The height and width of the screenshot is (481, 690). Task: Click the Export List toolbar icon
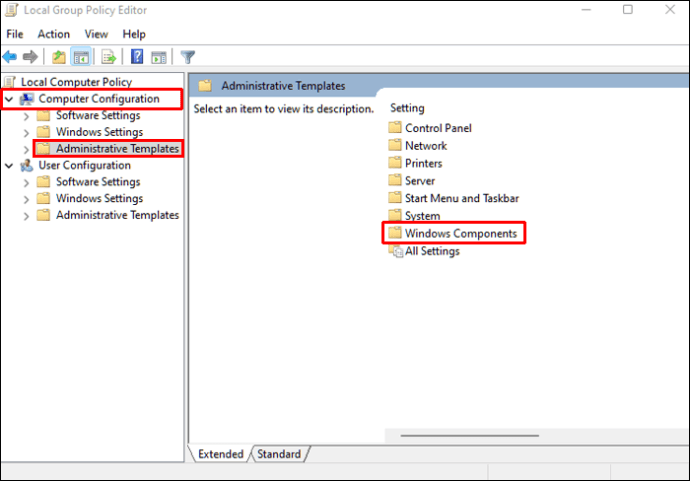tap(108, 56)
